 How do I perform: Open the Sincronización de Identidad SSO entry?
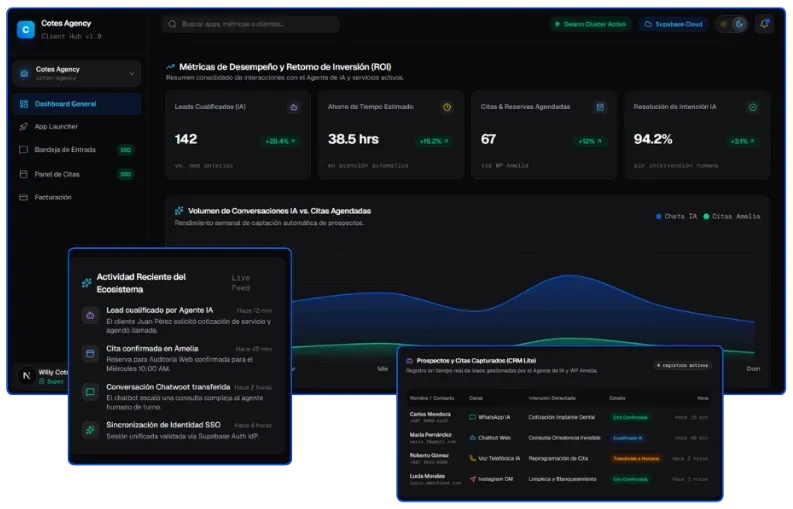coord(178,430)
